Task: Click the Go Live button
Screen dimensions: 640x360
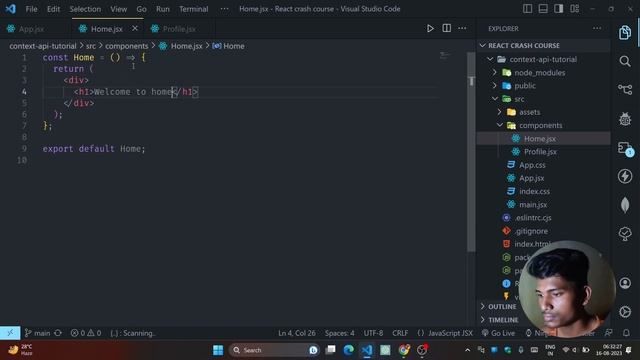Action: click(498, 333)
